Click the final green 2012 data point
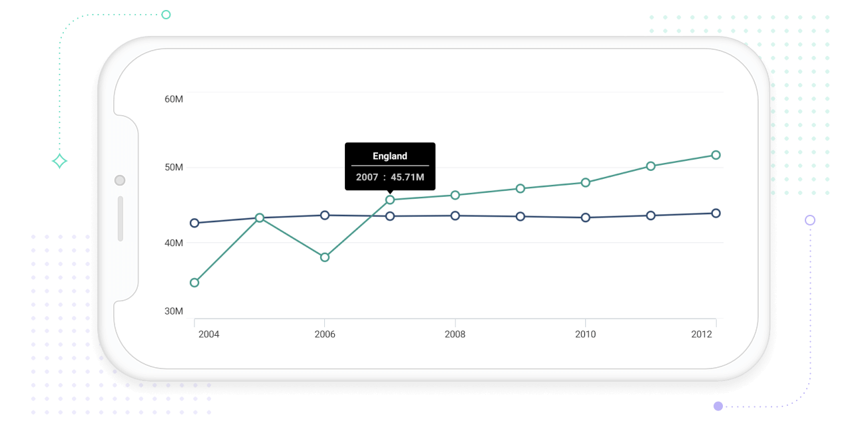 (717, 154)
